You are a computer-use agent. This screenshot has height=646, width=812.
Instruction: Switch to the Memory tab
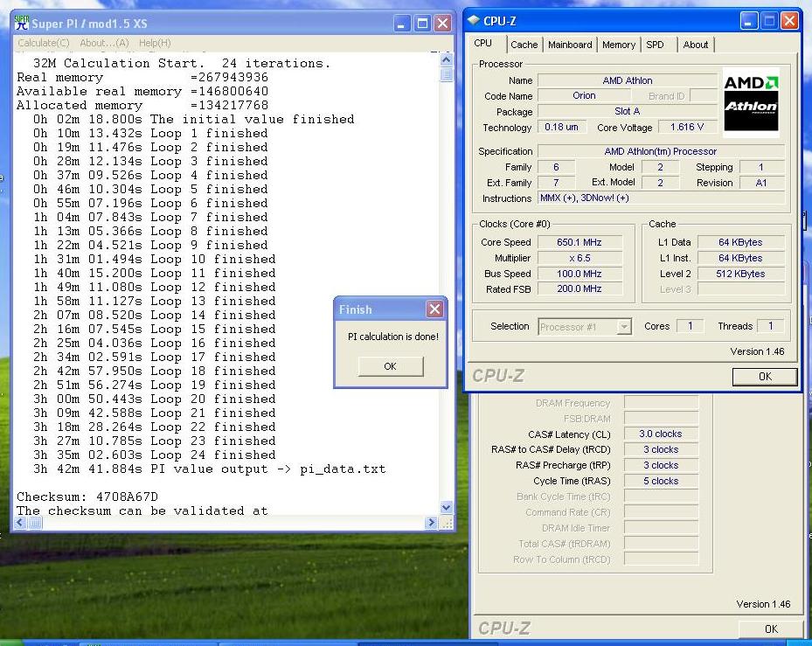click(619, 45)
